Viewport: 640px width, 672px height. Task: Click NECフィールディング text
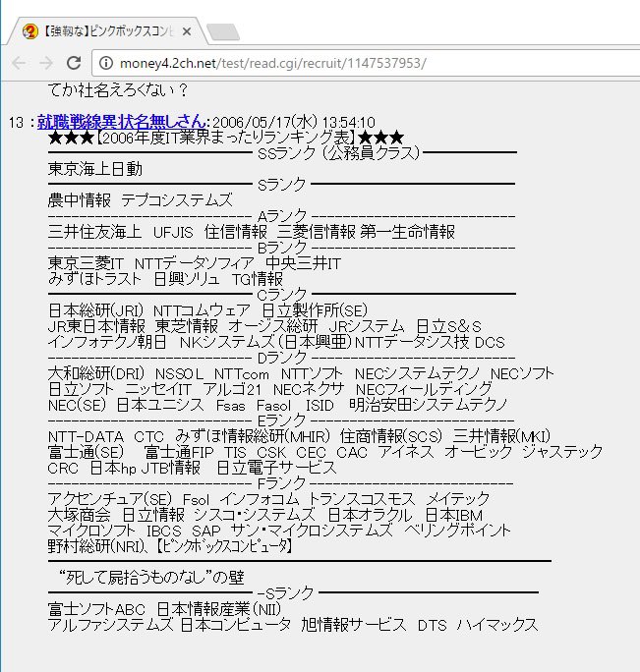(424, 390)
